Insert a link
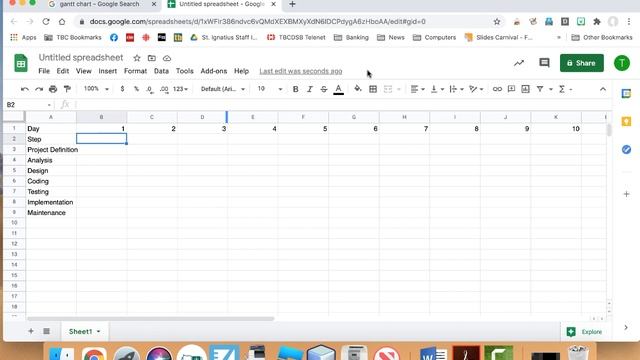 pos(497,89)
